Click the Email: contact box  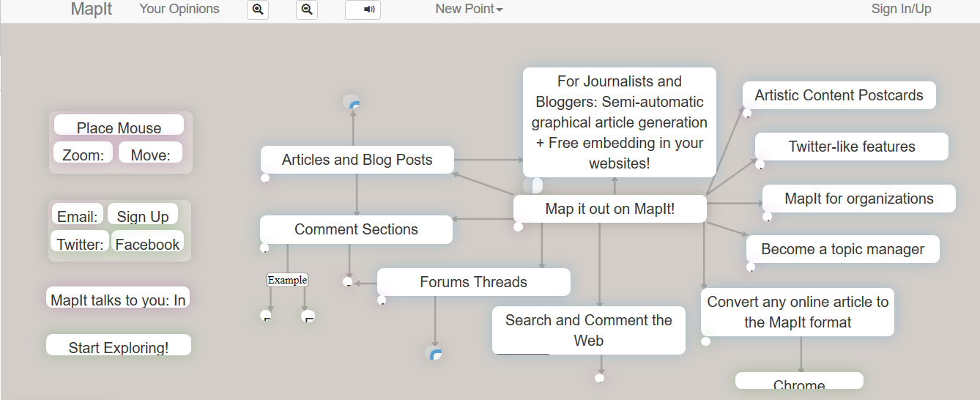pyautogui.click(x=77, y=214)
